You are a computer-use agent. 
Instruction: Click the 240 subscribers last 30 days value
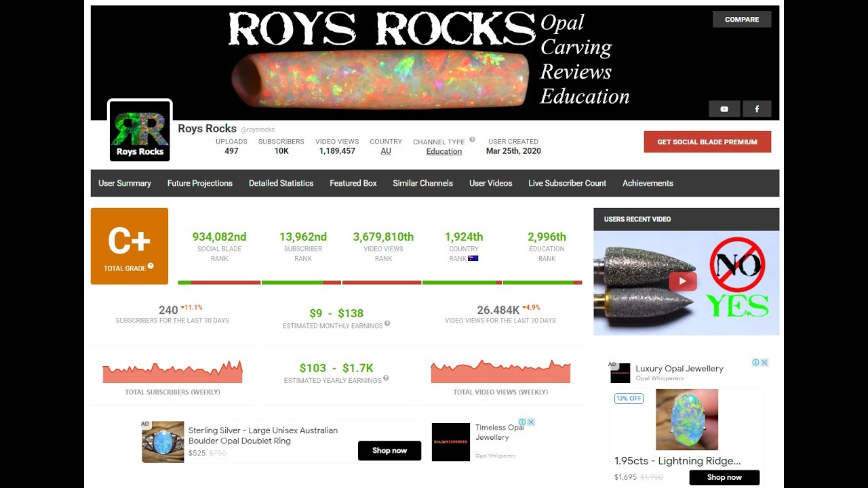168,310
